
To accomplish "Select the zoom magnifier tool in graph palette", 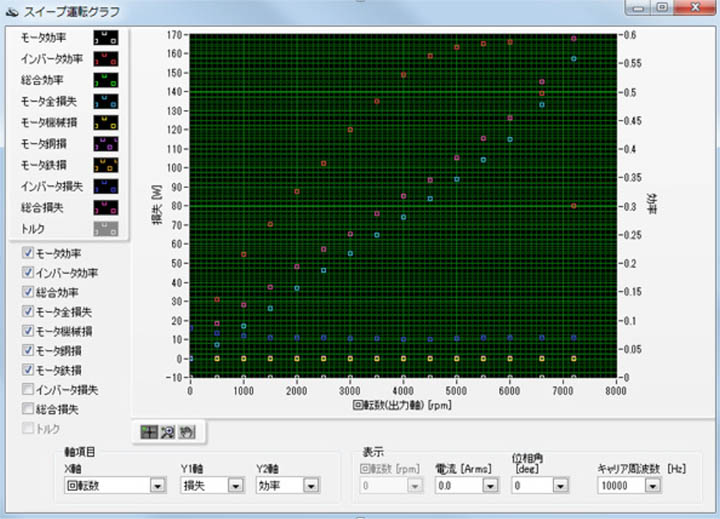I will pyautogui.click(x=168, y=432).
